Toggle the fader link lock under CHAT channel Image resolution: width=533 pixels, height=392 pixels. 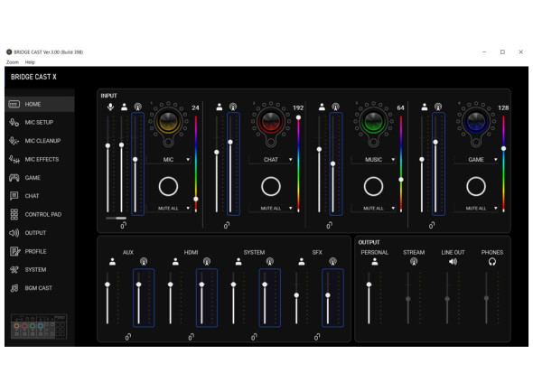tap(227, 225)
